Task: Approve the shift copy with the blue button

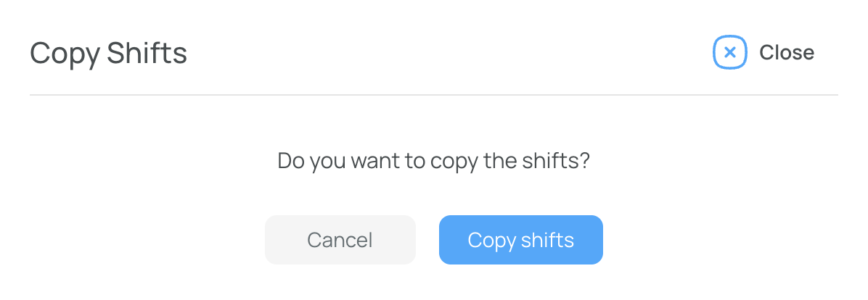Action: point(521,240)
